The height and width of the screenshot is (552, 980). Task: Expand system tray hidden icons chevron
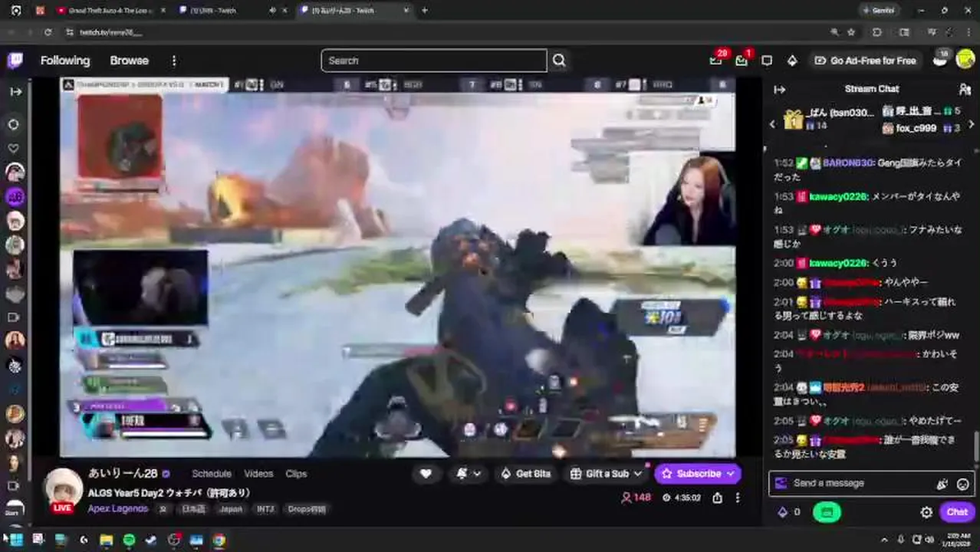[x=884, y=540]
